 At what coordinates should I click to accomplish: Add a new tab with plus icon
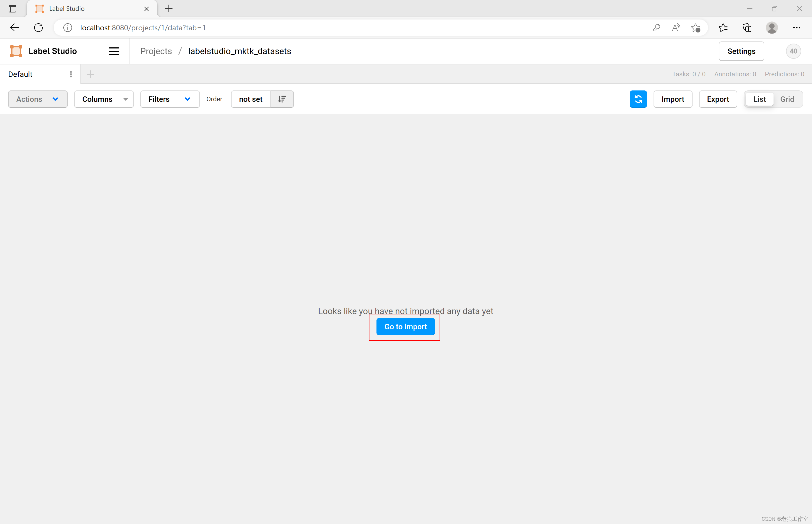90,74
